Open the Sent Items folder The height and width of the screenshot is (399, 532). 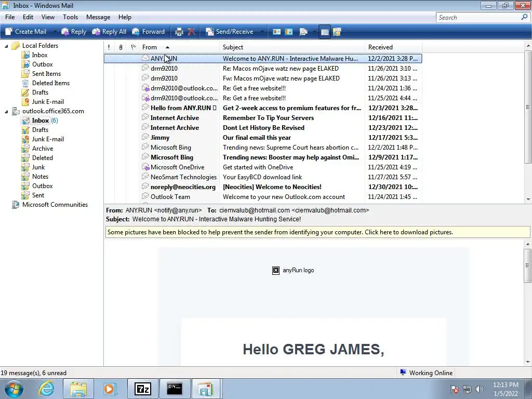(46, 74)
